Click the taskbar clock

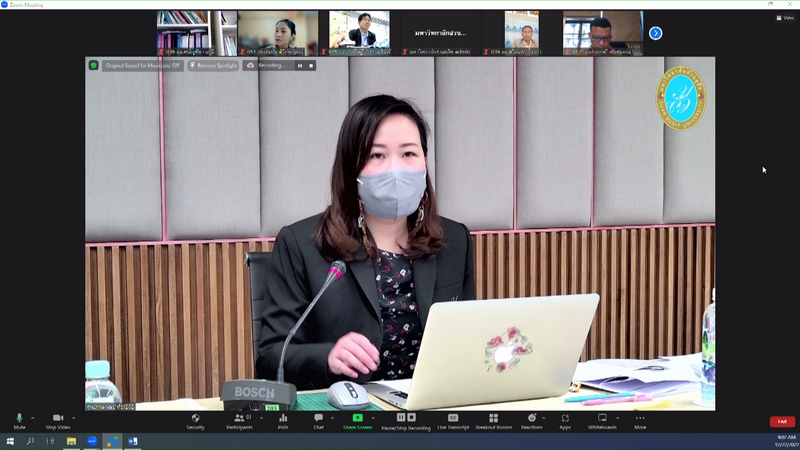pyautogui.click(x=786, y=441)
